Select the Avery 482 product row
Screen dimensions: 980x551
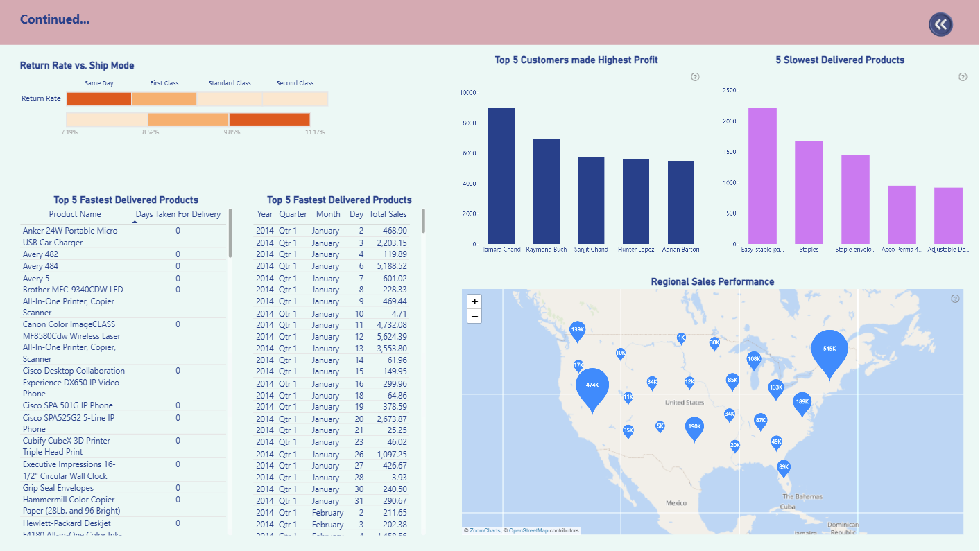[123, 254]
